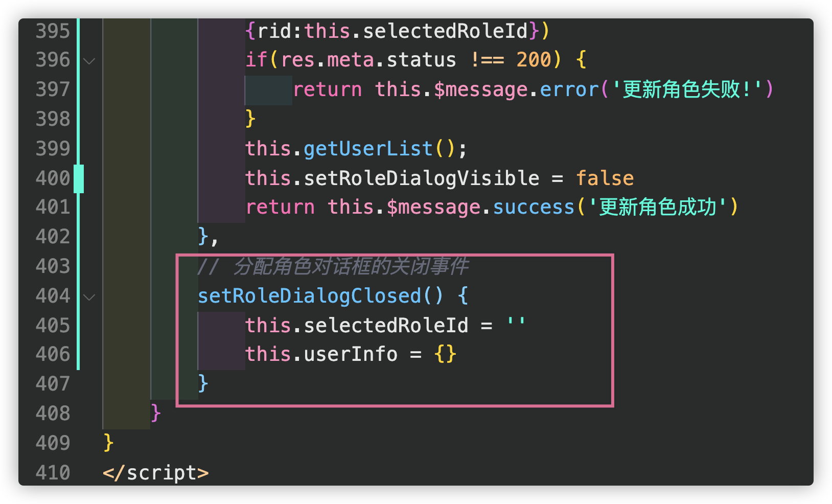Place cursor on the closing script tag
832x504 pixels.
155,473
